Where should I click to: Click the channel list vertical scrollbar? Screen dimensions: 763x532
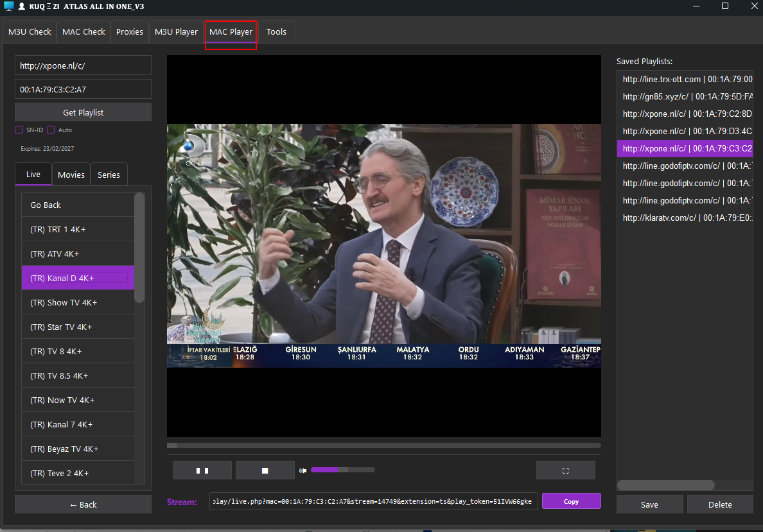coord(139,248)
